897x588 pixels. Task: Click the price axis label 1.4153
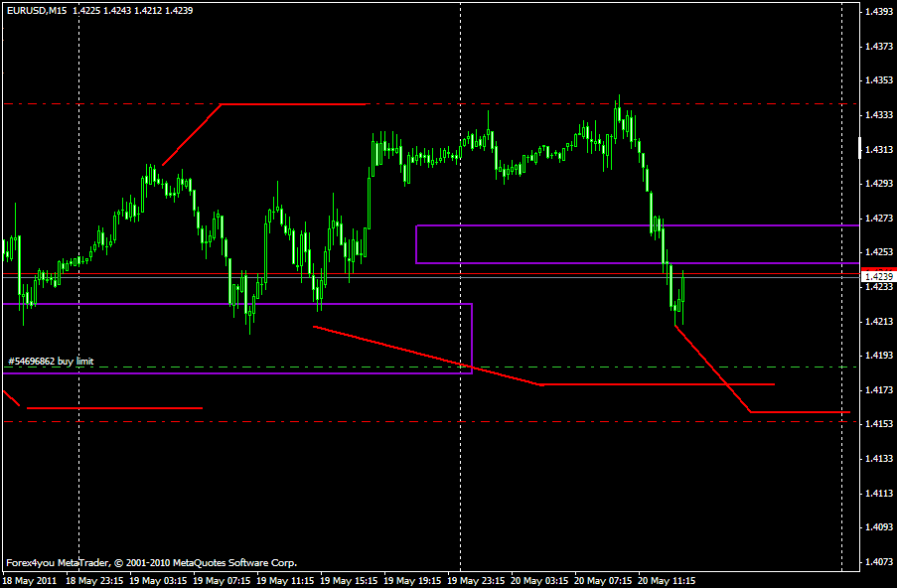coord(879,424)
